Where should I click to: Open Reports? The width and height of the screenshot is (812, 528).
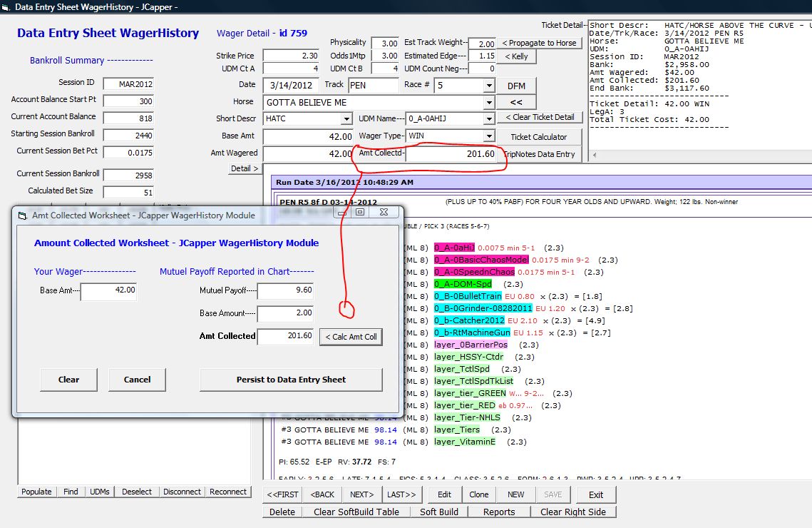tap(499, 512)
